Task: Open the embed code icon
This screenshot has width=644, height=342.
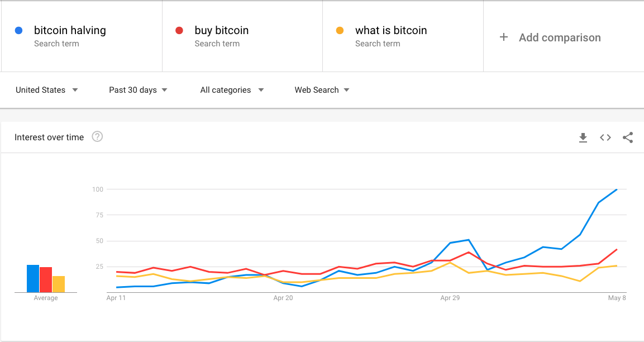Action: click(605, 137)
